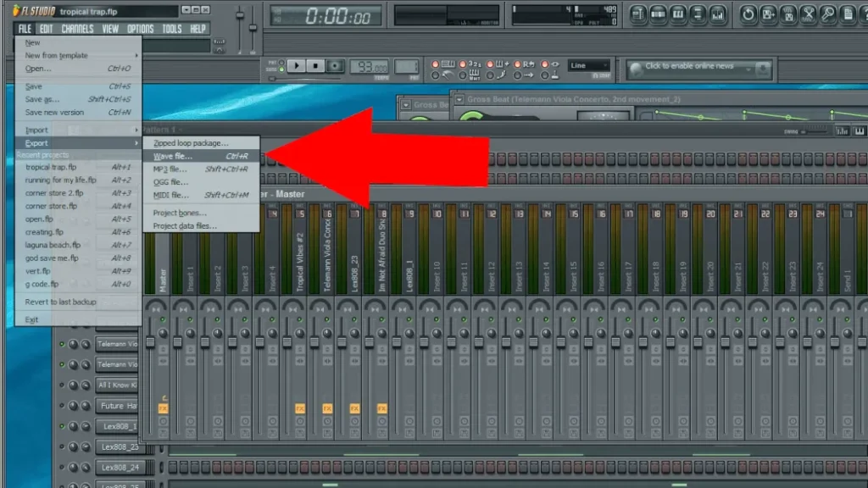The image size is (868, 488).
Task: Expand the Import submenu in the File menu
Action: pos(36,129)
